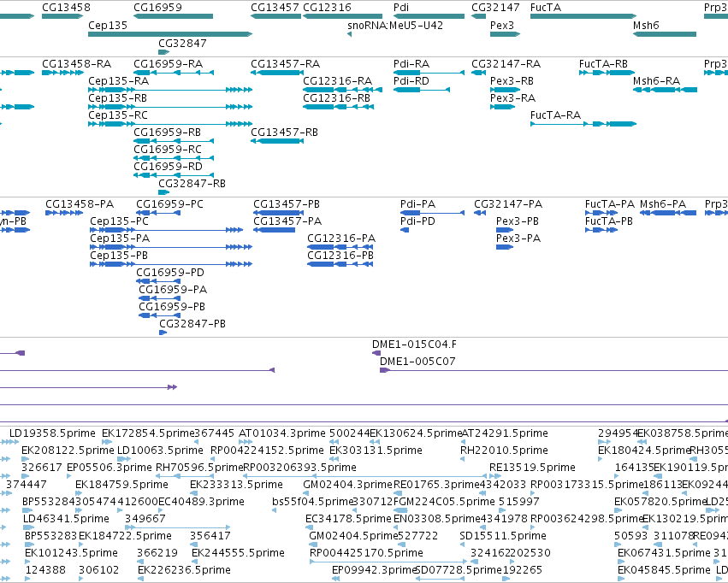Click the Cep135-RA transcript label

click(x=118, y=80)
